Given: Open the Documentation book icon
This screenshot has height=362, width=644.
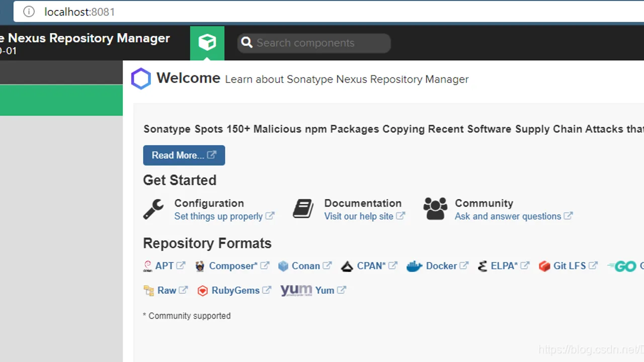Looking at the screenshot, I should 303,209.
